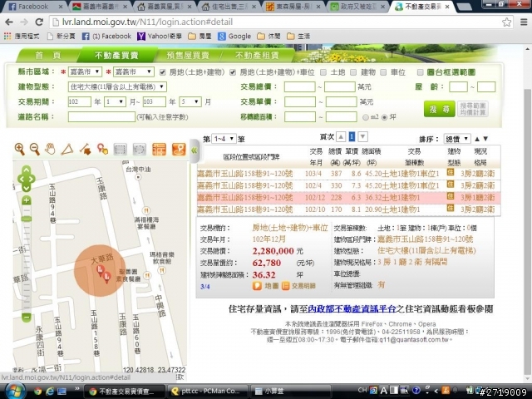
Task: Click the green map pan direction control
Action: tap(27, 179)
